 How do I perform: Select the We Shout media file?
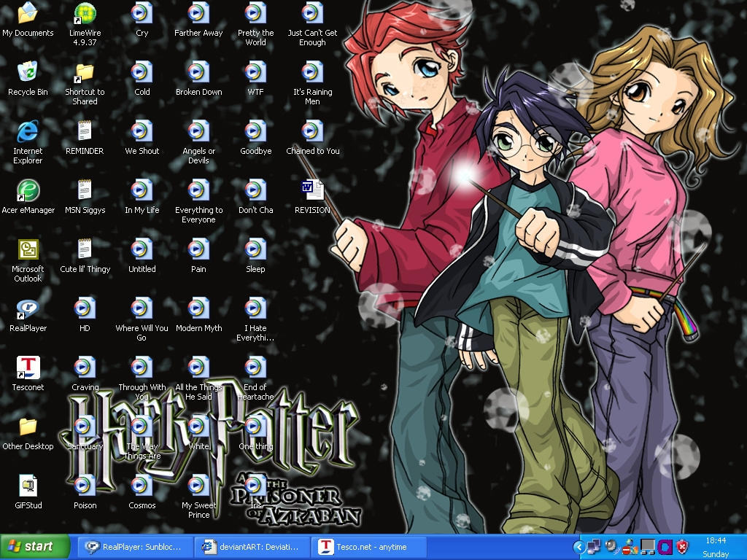coord(142,131)
